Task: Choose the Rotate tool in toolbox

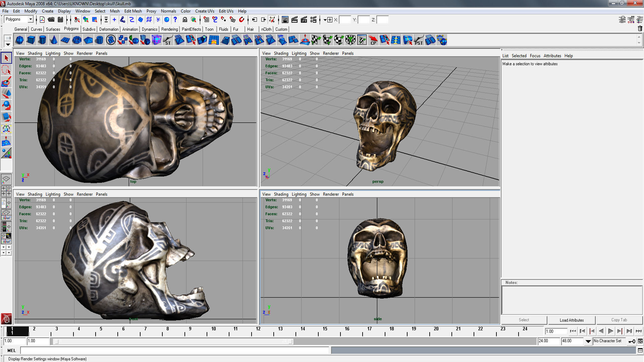Action: (x=6, y=105)
